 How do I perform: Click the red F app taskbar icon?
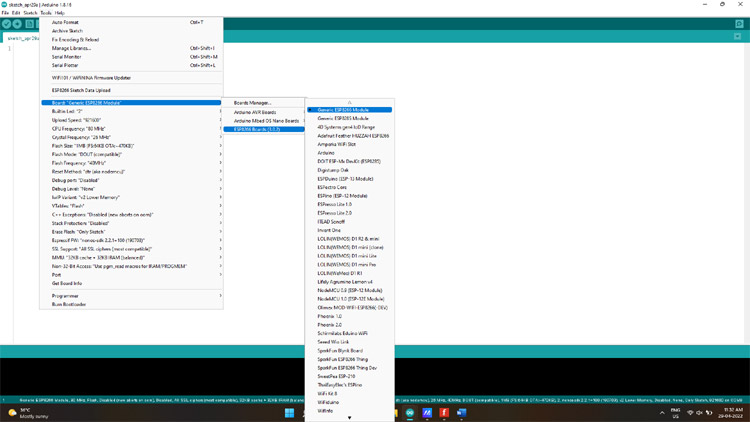pos(444,413)
